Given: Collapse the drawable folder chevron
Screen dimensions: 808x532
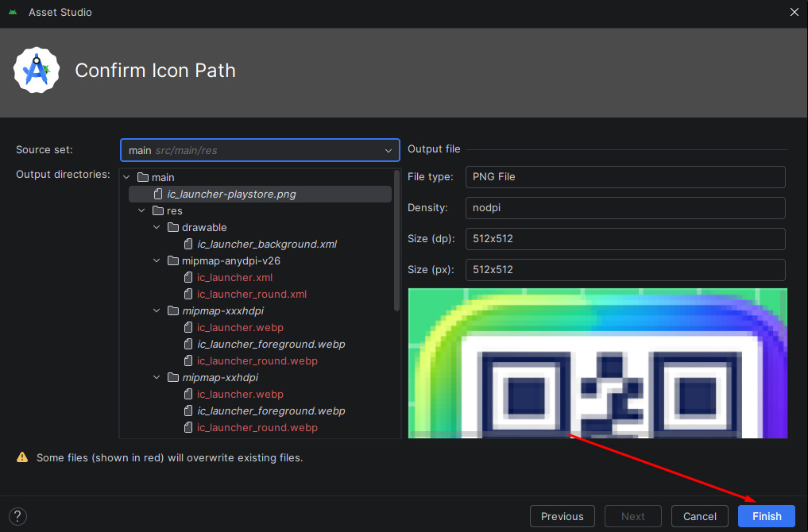Looking at the screenshot, I should point(157,227).
